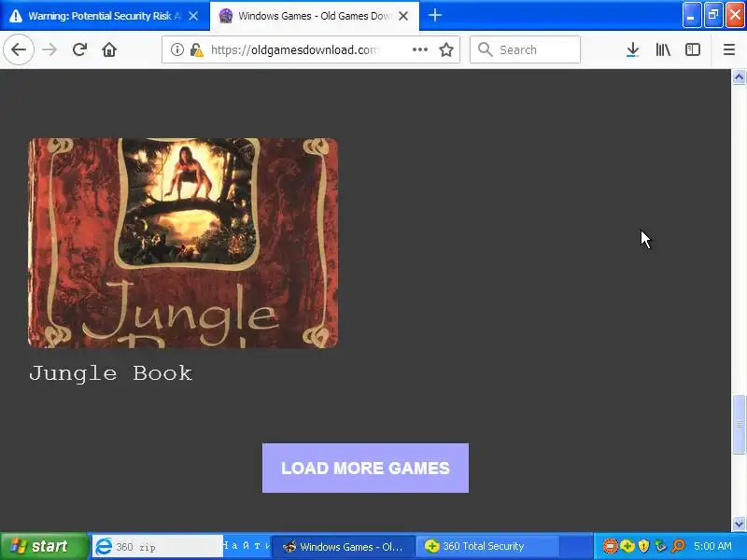Open the Jungle Book cover image
Screen dimensions: 747x560
pyautogui.click(x=183, y=243)
